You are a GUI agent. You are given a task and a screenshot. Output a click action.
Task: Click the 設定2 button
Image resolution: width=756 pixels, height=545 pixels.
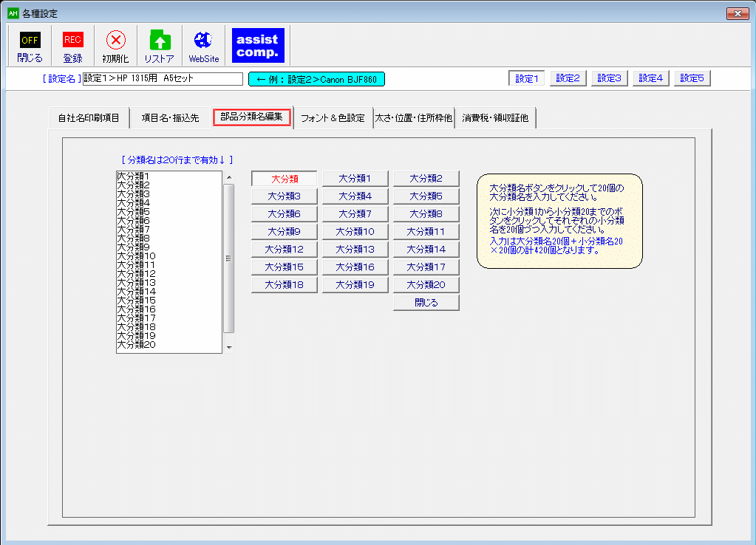click(x=567, y=78)
